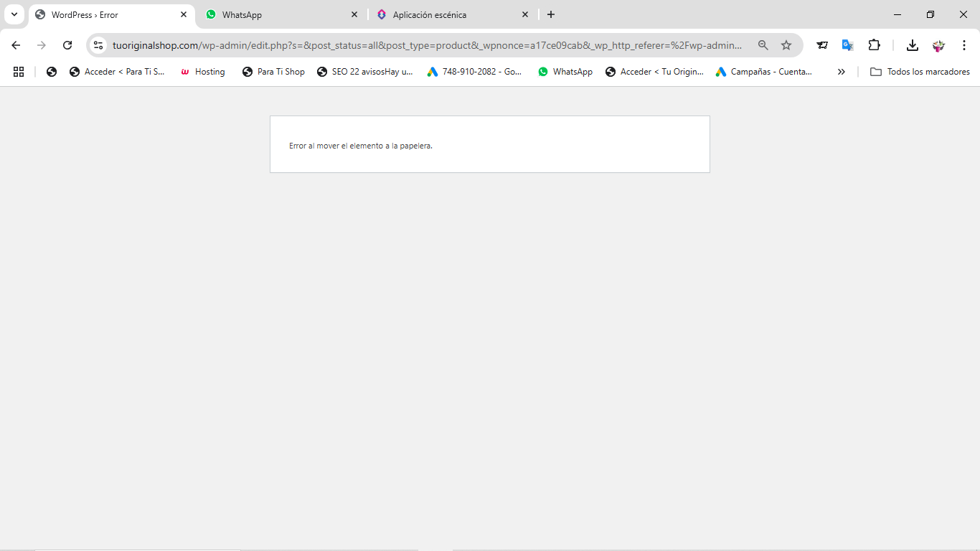980x551 pixels.
Task: Open SEO 22 avisos bookmark
Action: [x=365, y=72]
